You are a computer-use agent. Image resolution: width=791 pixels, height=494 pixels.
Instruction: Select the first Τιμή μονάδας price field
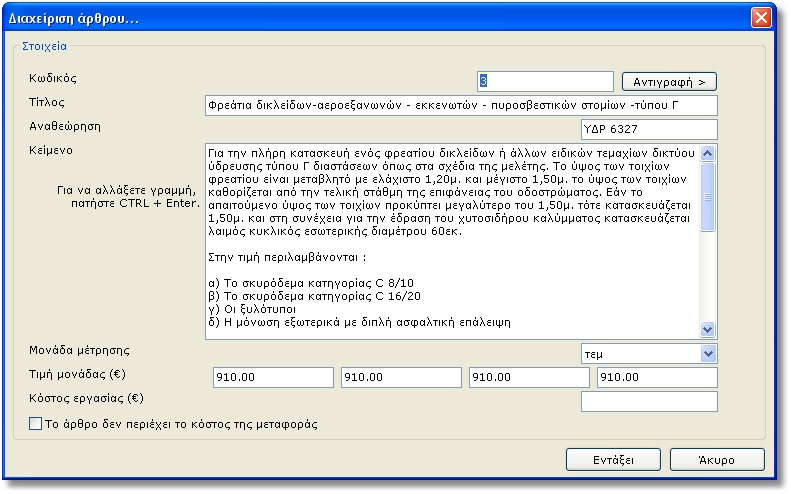coord(272,377)
